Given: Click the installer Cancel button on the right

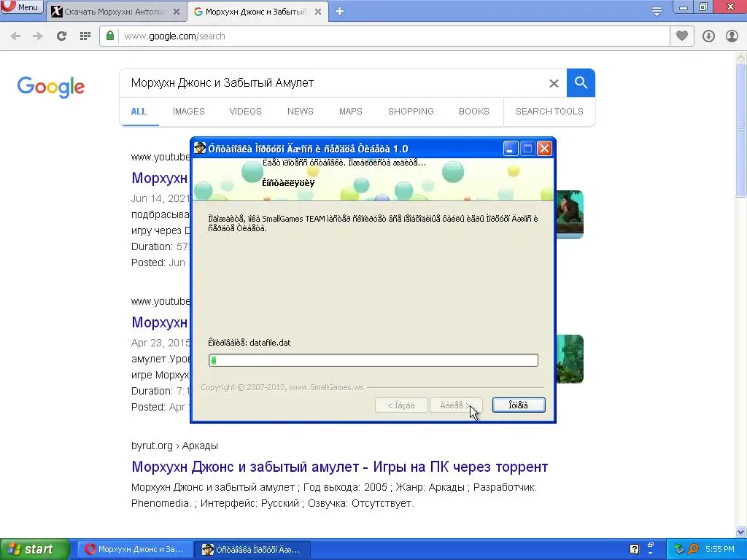Looking at the screenshot, I should [x=519, y=405].
